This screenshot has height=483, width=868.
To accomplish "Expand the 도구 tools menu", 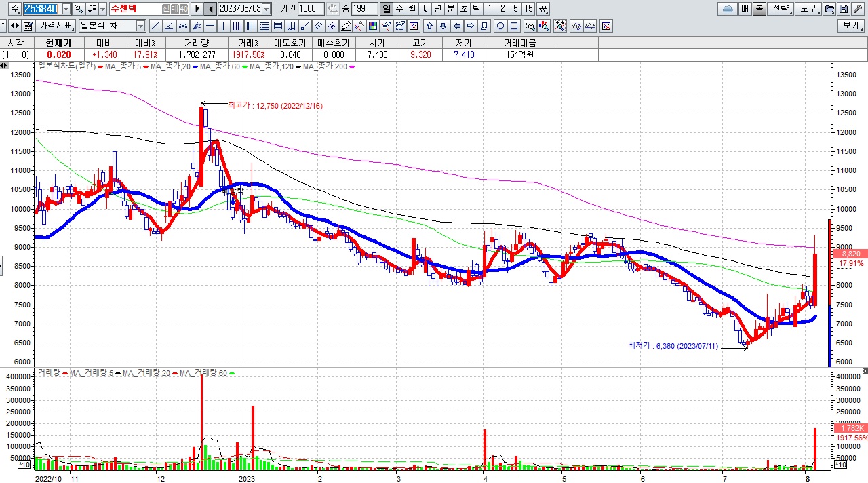I will 808,9.
